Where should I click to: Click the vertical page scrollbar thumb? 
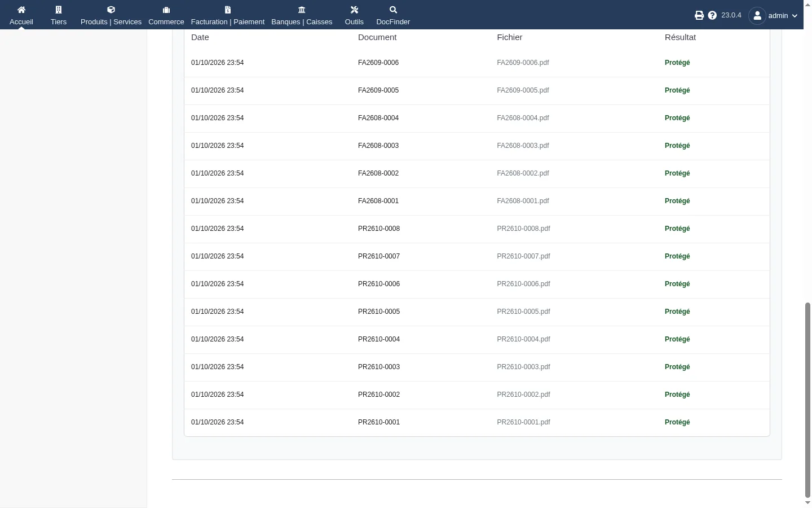point(807,400)
